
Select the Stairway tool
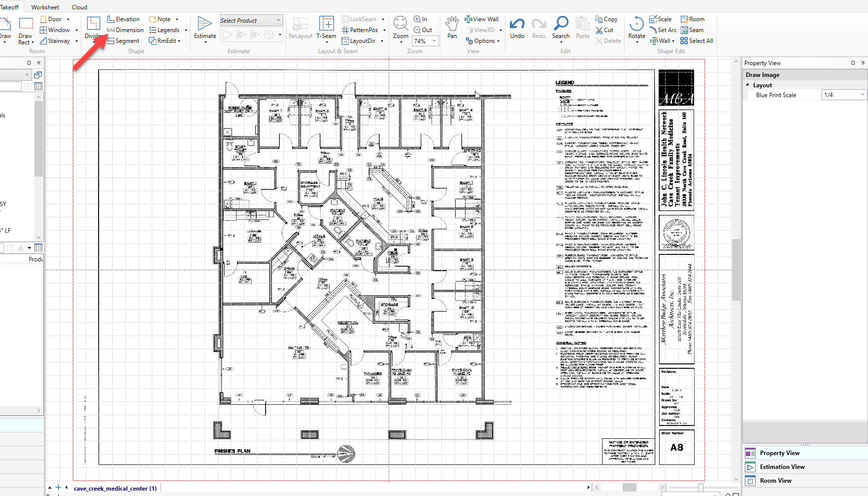point(55,41)
